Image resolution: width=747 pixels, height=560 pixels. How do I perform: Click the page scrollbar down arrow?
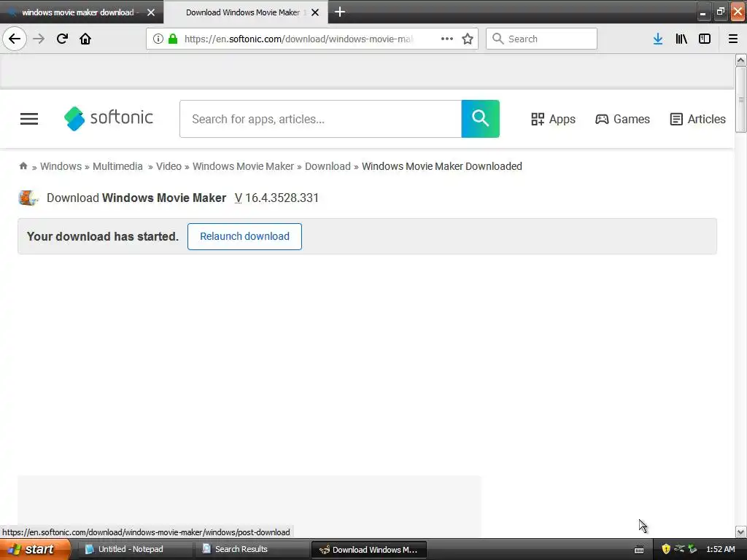click(x=740, y=532)
